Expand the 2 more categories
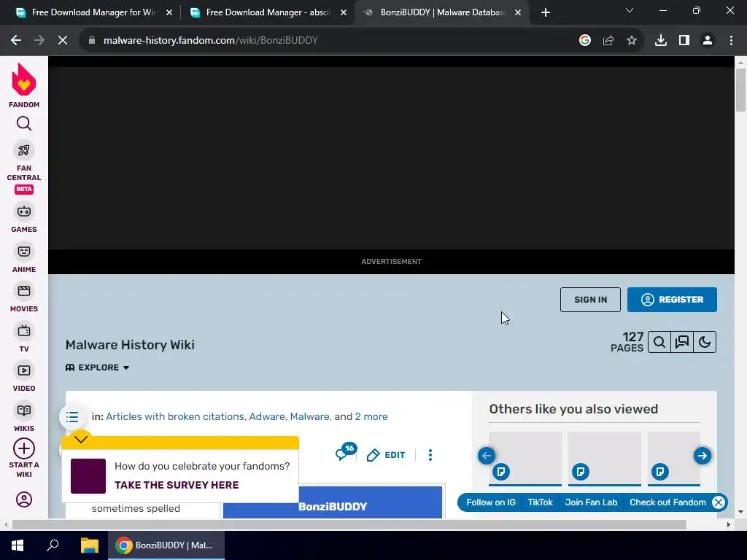This screenshot has width=747, height=560. (x=371, y=416)
